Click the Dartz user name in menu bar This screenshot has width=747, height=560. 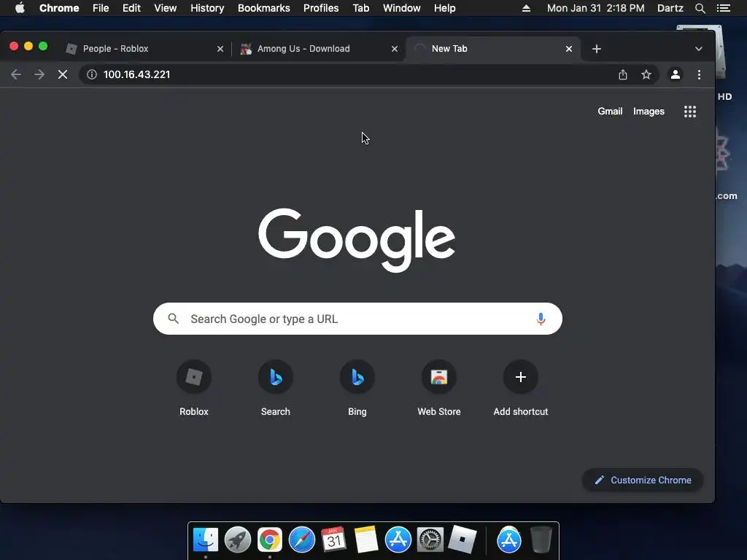[670, 8]
